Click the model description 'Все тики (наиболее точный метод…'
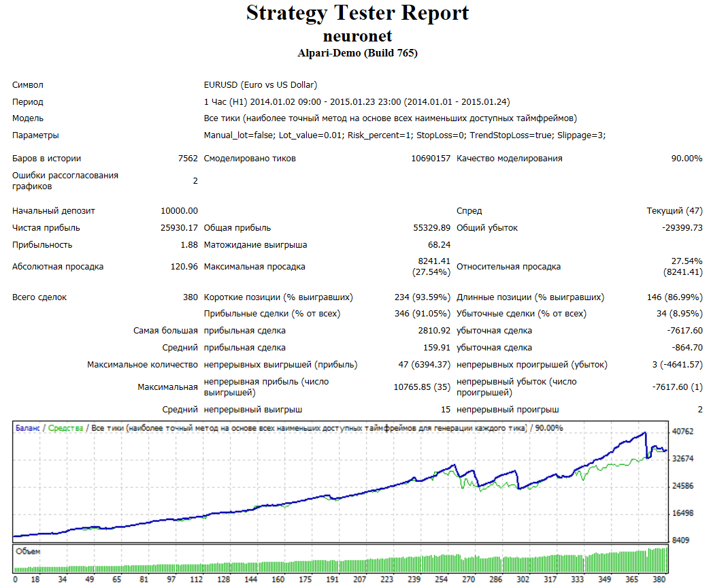Screen dimensions: 709x588 (x=390, y=118)
